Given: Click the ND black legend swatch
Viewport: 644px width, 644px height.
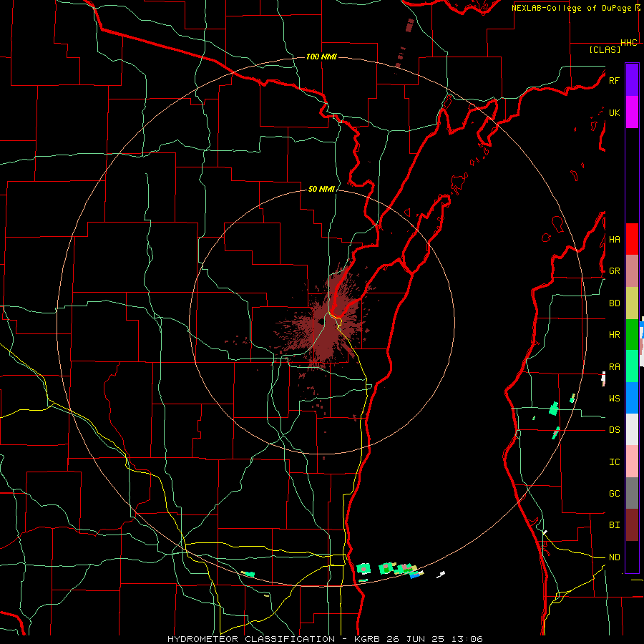Looking at the screenshot, I should [x=632, y=557].
